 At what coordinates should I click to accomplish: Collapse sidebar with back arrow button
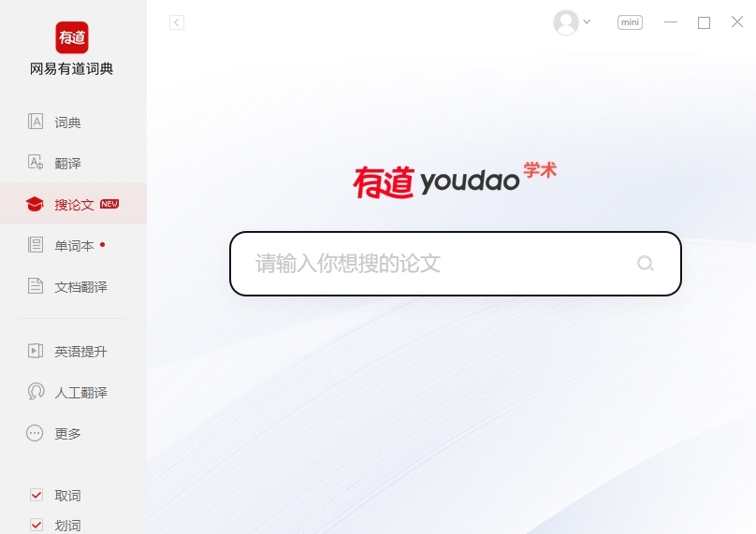pos(177,22)
